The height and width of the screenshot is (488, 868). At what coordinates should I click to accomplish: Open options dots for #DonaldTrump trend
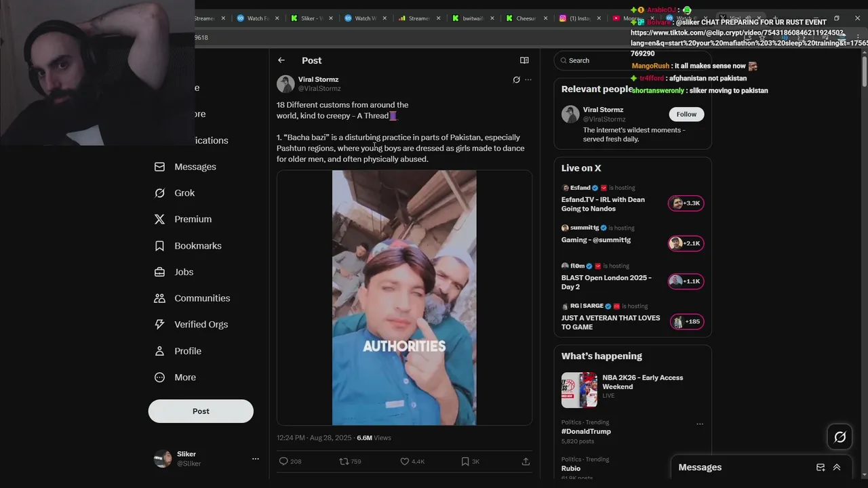point(700,424)
